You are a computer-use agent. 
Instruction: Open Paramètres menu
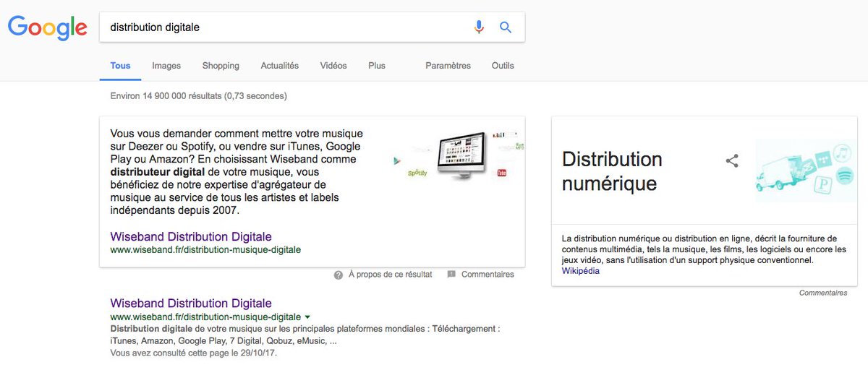coord(448,66)
